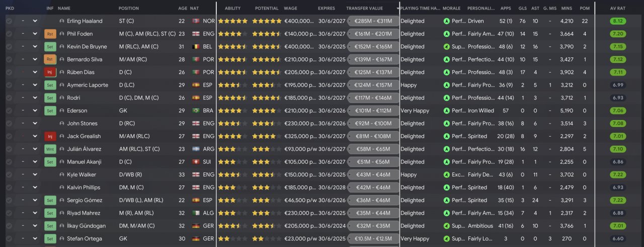Click the Algeria flag in Mahrez's row
This screenshot has width=644, height=247.
(196, 213)
